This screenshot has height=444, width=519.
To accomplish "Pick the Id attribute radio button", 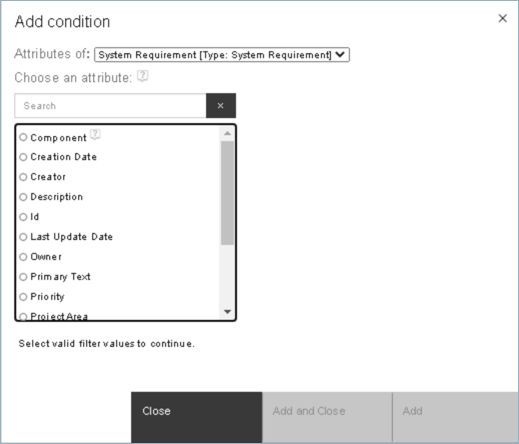I will (x=23, y=217).
